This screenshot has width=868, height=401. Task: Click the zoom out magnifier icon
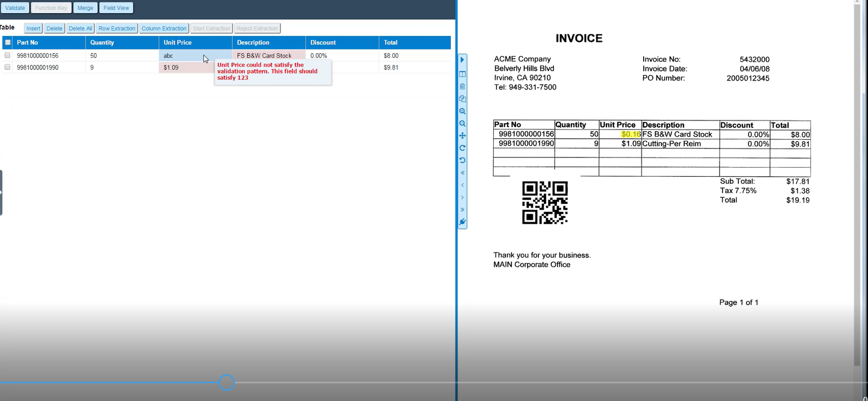click(462, 124)
